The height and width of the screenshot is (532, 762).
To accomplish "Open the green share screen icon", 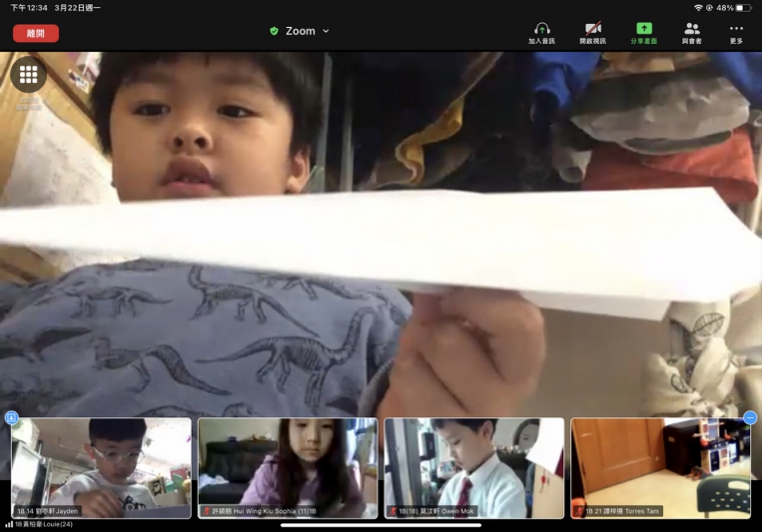I will coord(643,30).
